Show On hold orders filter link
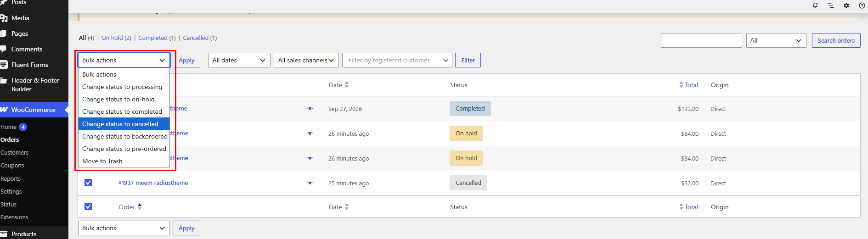Viewport: 868px width, 239px height. [x=112, y=38]
